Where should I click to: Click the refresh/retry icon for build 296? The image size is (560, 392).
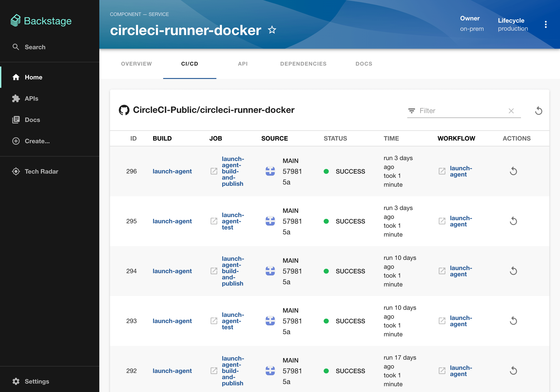click(514, 171)
